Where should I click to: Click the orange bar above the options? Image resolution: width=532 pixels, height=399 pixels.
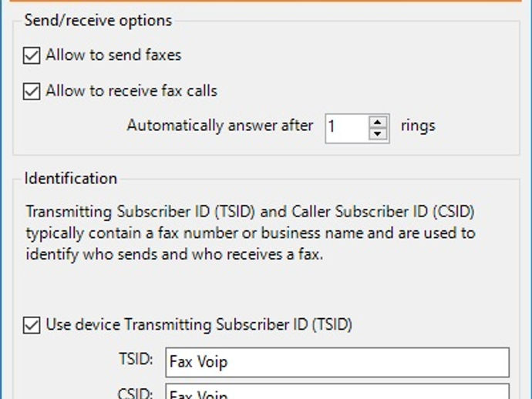(x=266, y=2)
